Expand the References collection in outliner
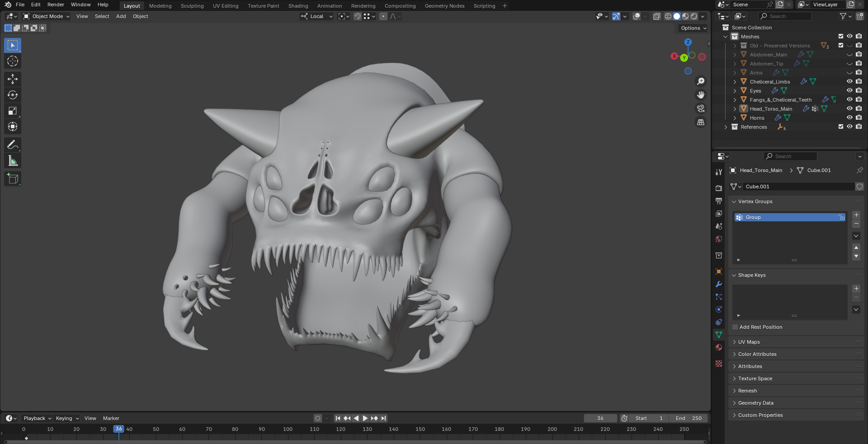The width and height of the screenshot is (868, 444). click(726, 127)
